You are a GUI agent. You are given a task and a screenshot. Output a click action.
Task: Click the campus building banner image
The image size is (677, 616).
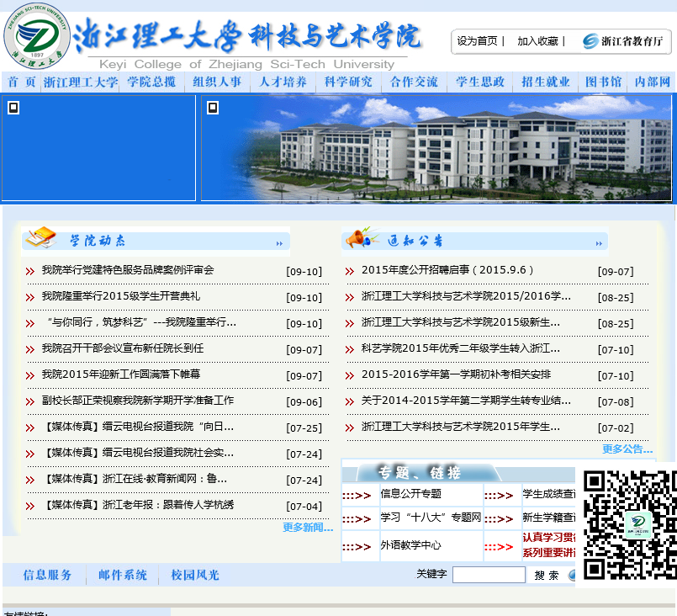click(436, 148)
